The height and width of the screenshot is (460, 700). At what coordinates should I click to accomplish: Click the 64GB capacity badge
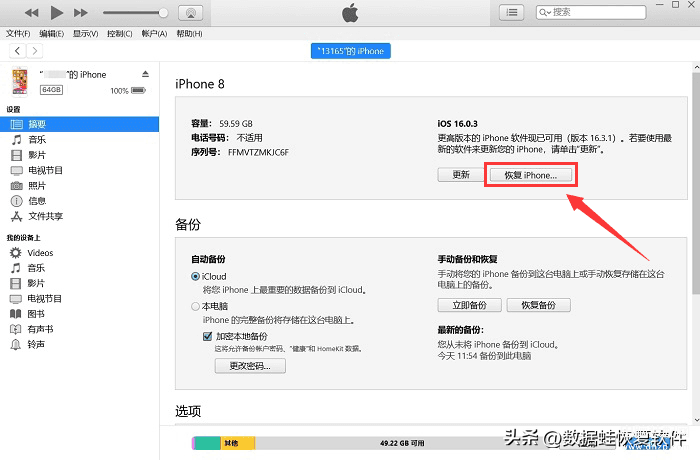(51, 90)
